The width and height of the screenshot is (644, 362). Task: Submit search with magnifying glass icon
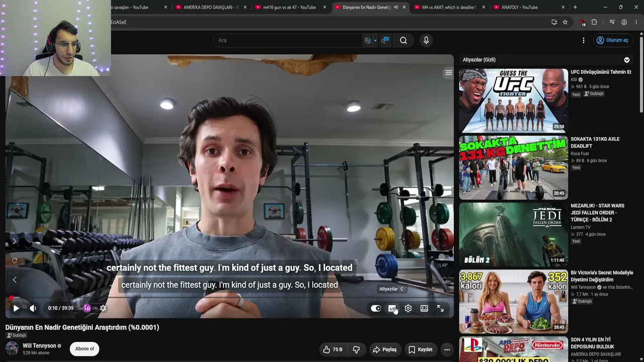coord(404,40)
